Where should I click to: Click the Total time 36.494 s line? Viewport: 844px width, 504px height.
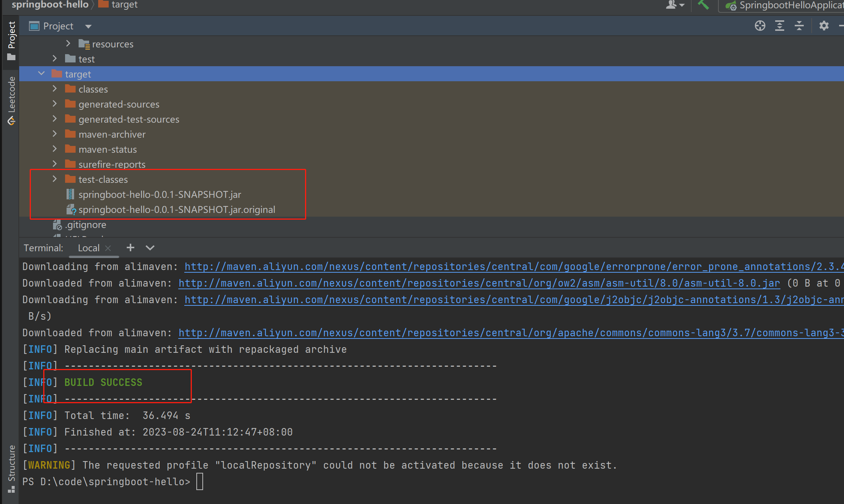tap(106, 416)
